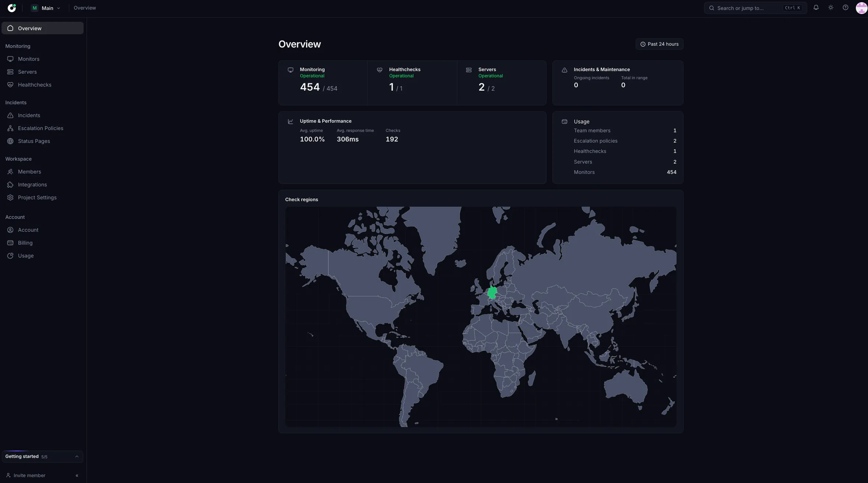Screen dimensions: 868x483
Task: Open Incidents page in sidebar
Action: coord(43,115)
